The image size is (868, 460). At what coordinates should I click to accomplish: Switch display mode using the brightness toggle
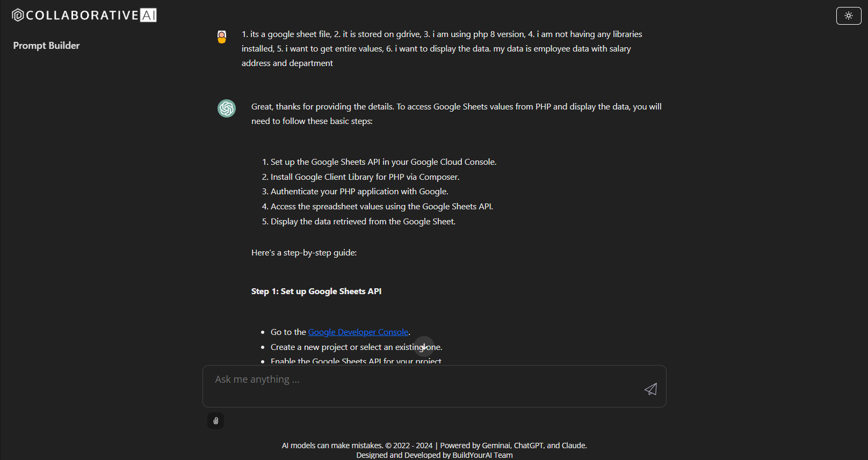[849, 16]
